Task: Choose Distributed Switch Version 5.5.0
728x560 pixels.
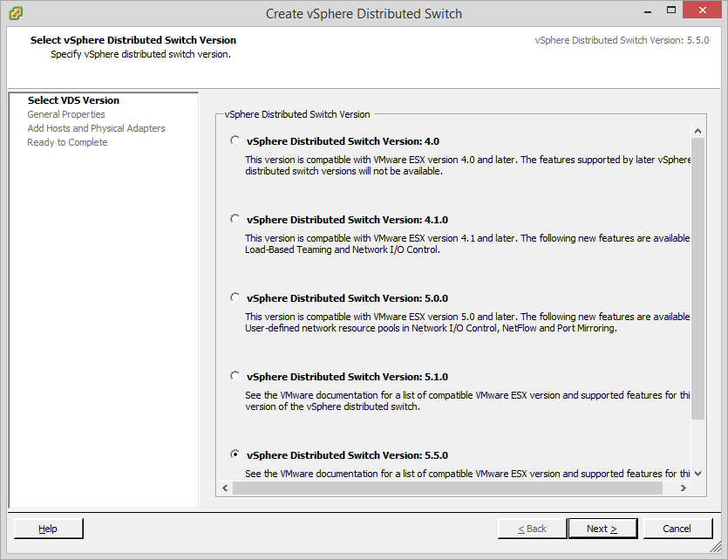Action: point(235,454)
